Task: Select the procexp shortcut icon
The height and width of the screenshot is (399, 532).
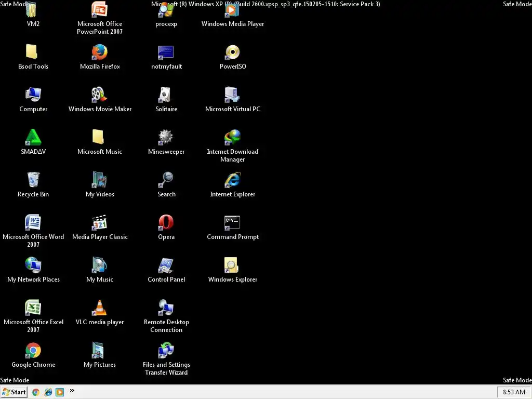Action: (x=166, y=9)
